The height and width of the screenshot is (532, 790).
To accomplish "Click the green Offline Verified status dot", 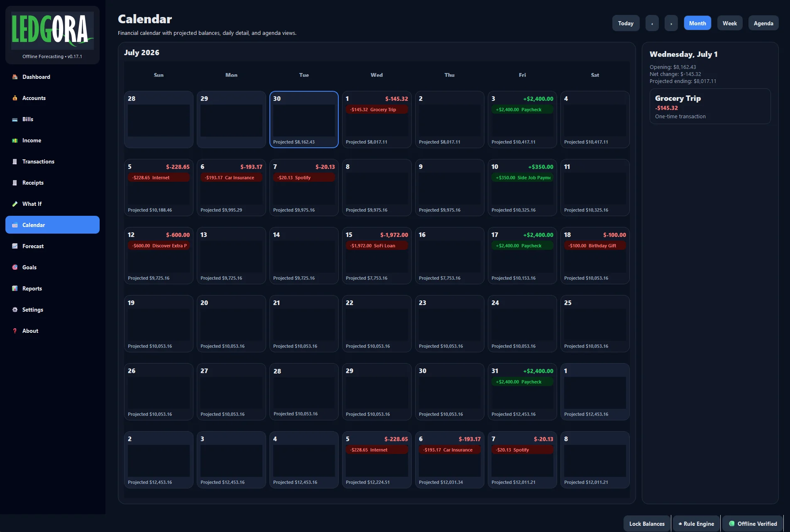I will (732, 524).
